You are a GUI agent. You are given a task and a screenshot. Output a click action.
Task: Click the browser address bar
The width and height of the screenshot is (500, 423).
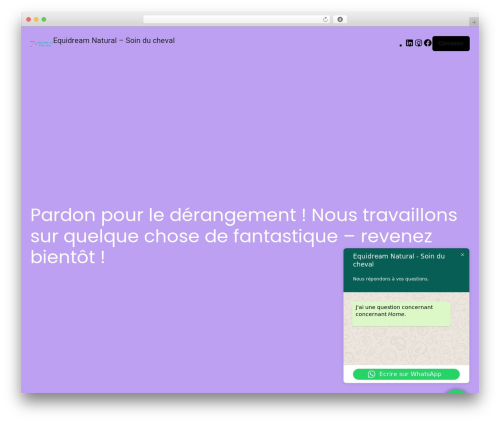(x=237, y=19)
